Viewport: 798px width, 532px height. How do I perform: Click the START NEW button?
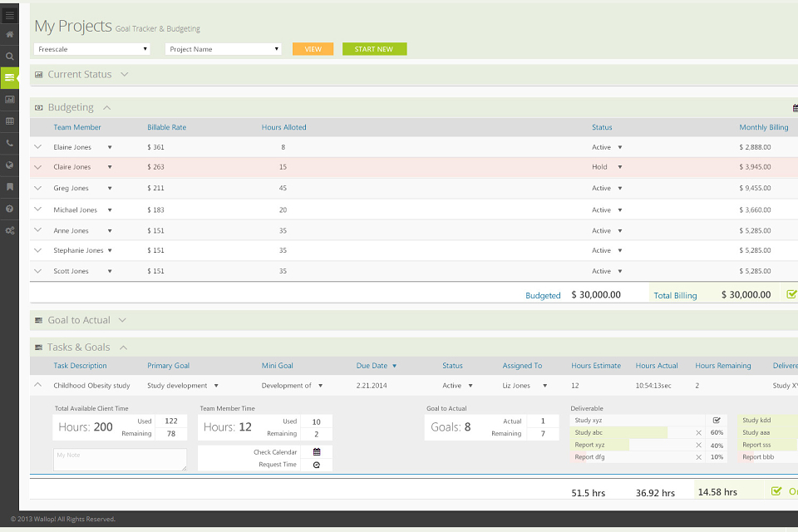tap(374, 49)
